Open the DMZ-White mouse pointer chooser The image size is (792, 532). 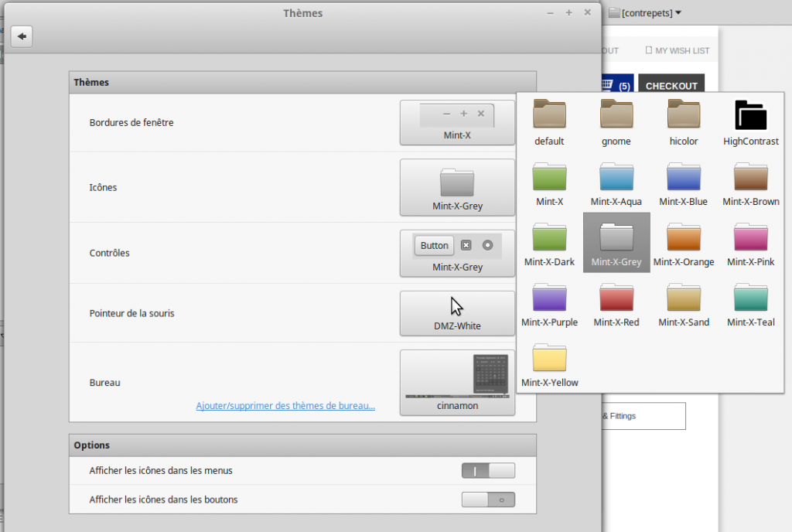click(457, 313)
